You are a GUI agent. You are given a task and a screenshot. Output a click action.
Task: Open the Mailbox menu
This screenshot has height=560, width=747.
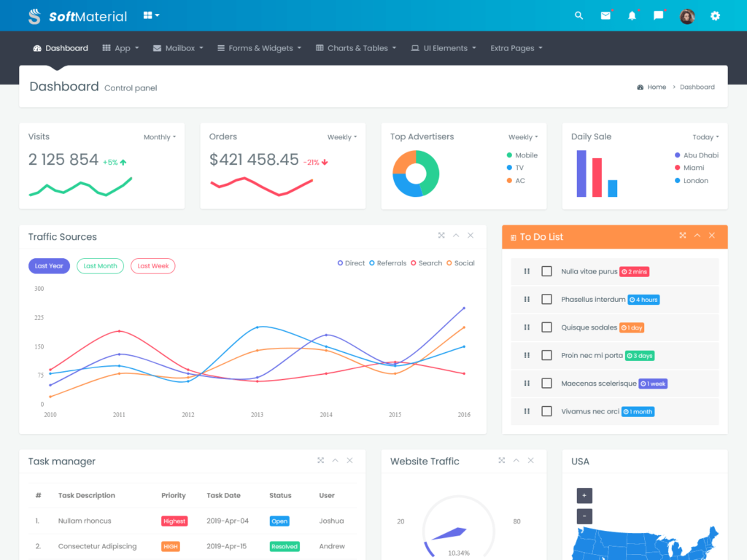pyautogui.click(x=177, y=47)
